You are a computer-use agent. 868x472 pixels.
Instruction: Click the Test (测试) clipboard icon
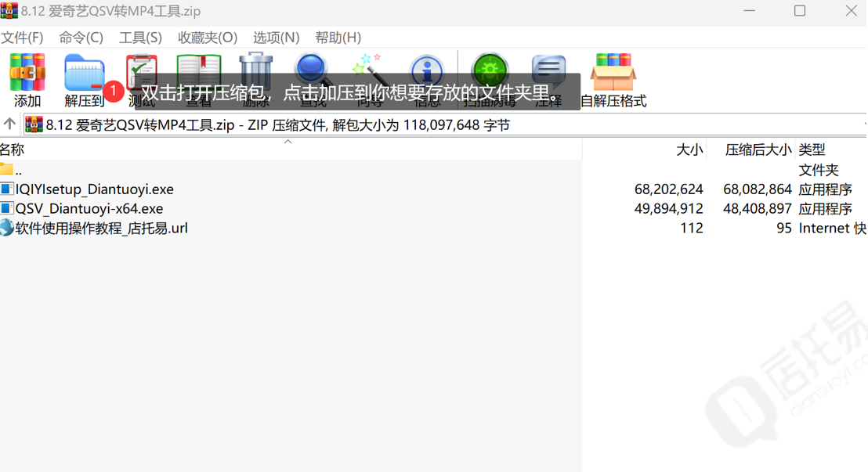point(143,73)
